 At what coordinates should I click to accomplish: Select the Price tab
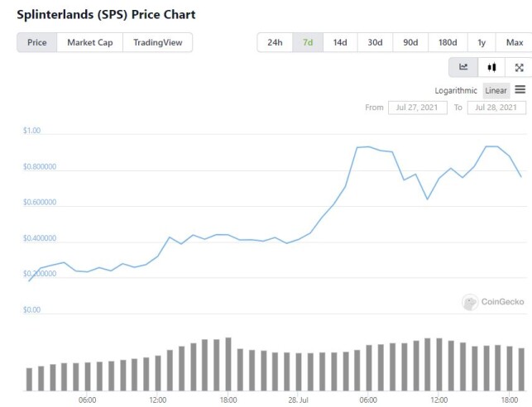[x=37, y=42]
